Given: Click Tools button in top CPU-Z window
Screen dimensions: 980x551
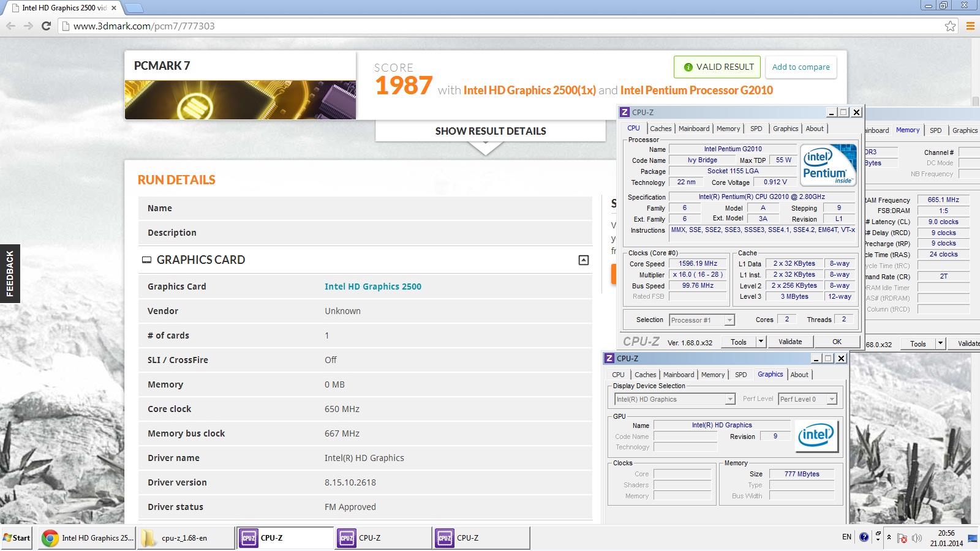Looking at the screenshot, I should coord(739,342).
